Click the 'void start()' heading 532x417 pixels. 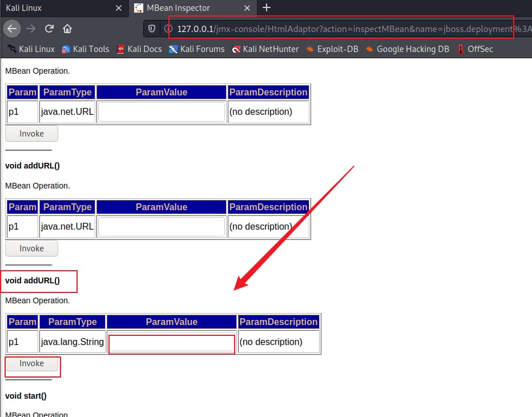[x=26, y=396]
